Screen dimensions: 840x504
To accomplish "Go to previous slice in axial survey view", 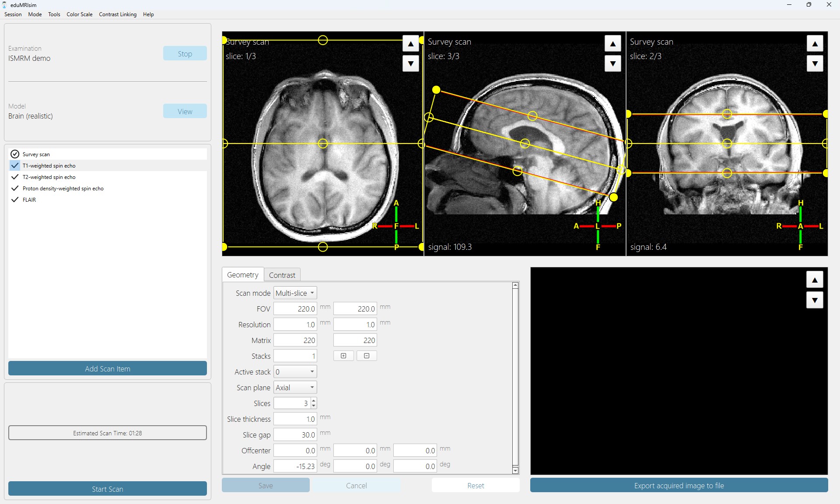I will click(410, 44).
